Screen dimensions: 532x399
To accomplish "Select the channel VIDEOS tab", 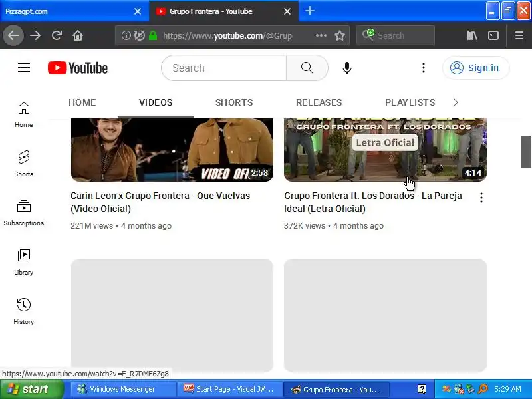I will click(156, 102).
